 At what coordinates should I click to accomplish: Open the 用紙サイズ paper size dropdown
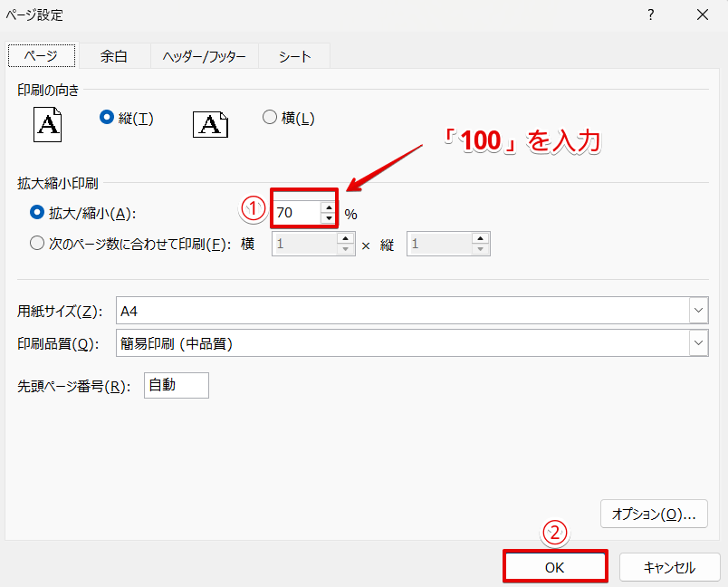click(x=698, y=310)
